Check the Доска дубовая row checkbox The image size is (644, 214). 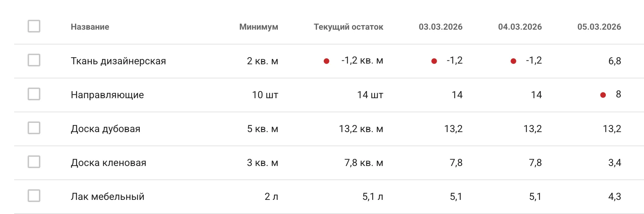click(x=34, y=129)
